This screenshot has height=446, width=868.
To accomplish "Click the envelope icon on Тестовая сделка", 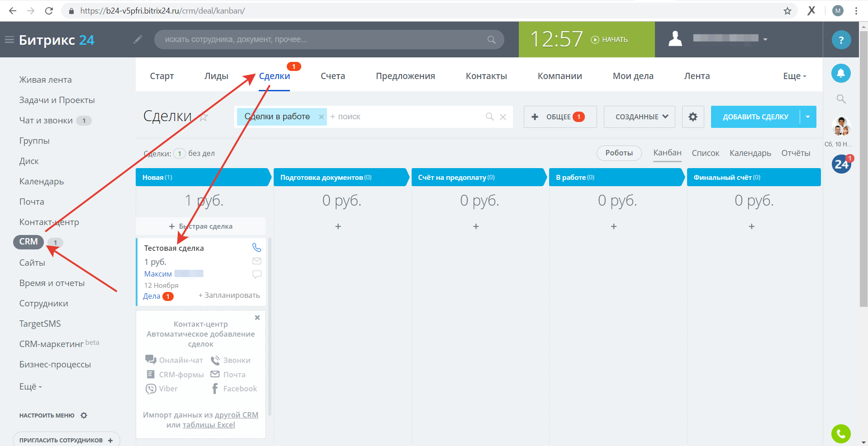I will click(x=256, y=261).
